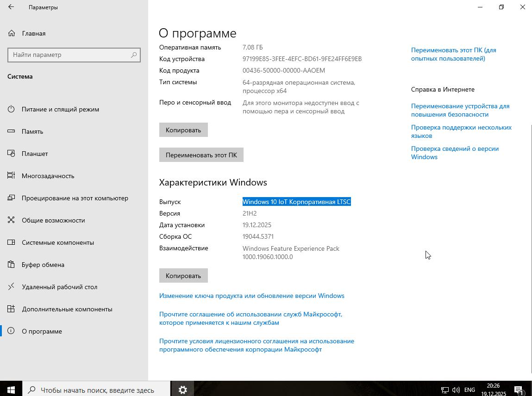This screenshot has width=532, height=396.
Task: Open the Буфер обмена clipboard icon
Action: click(11, 265)
